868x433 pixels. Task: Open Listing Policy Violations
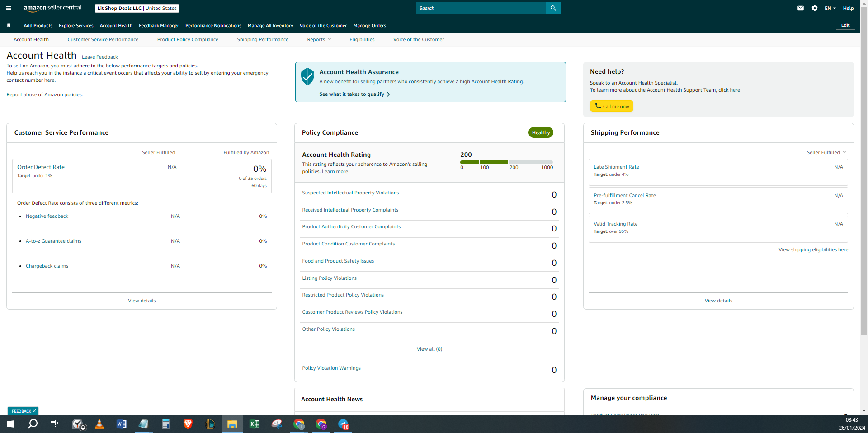(x=329, y=278)
